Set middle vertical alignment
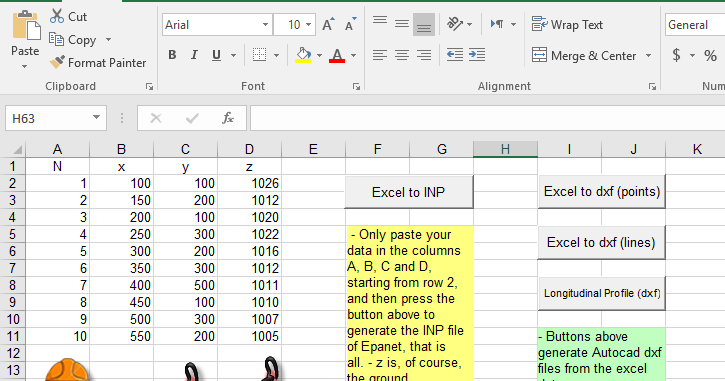The image size is (725, 381). click(x=402, y=24)
